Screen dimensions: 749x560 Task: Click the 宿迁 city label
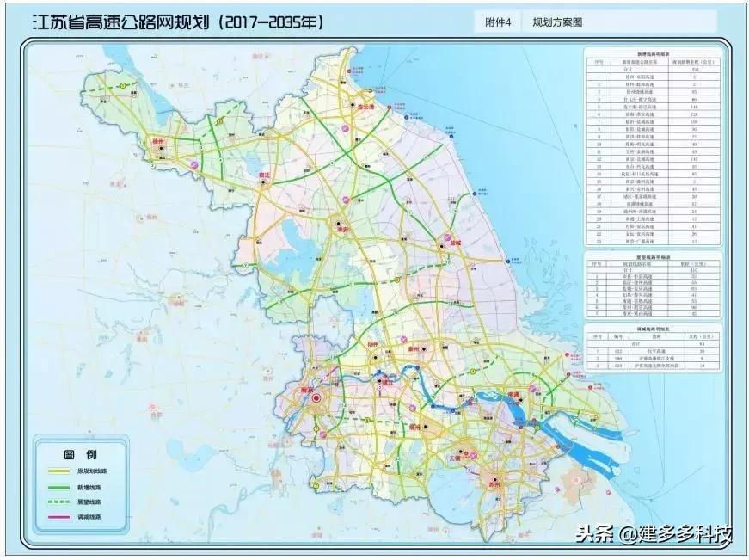pyautogui.click(x=264, y=175)
